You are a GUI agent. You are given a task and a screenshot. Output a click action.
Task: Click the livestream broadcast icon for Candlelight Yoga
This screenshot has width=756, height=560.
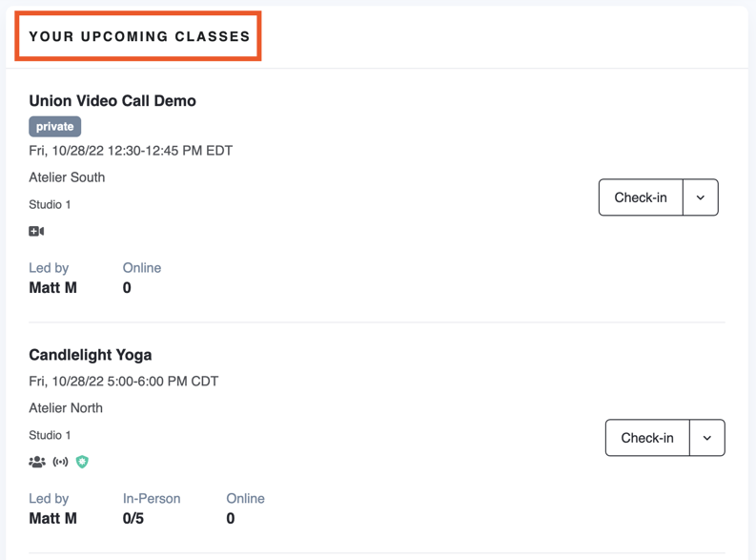(x=60, y=462)
